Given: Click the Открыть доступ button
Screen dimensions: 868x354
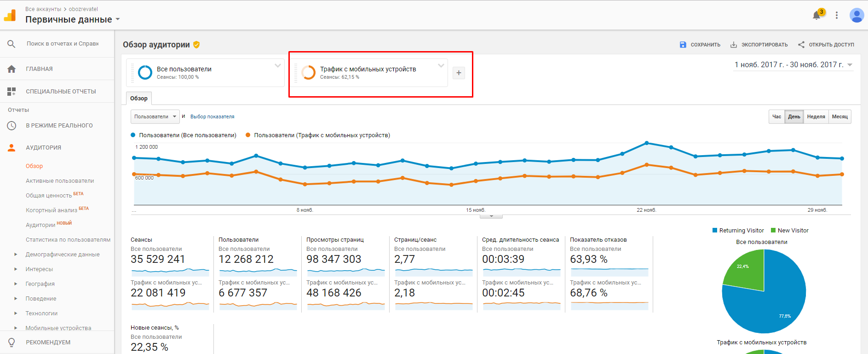Looking at the screenshot, I should (x=826, y=45).
